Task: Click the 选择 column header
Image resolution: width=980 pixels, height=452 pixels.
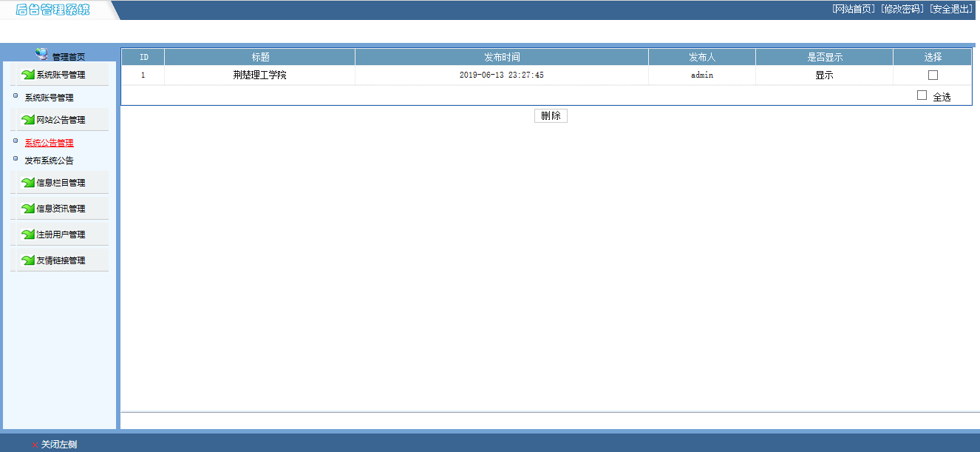Action: [x=933, y=57]
